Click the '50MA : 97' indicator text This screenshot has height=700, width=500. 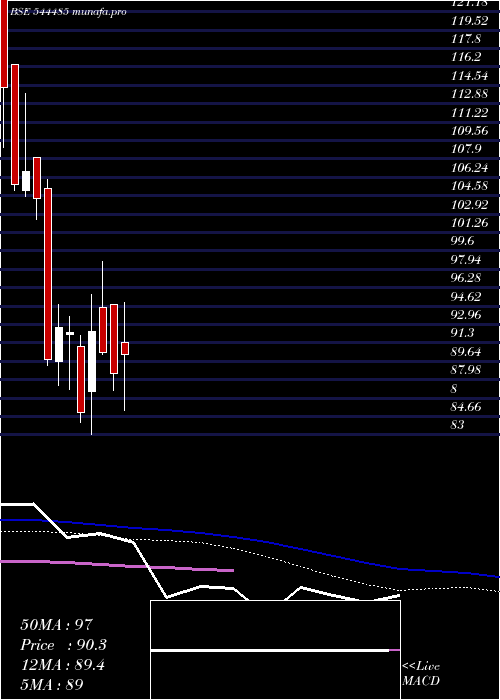57,625
